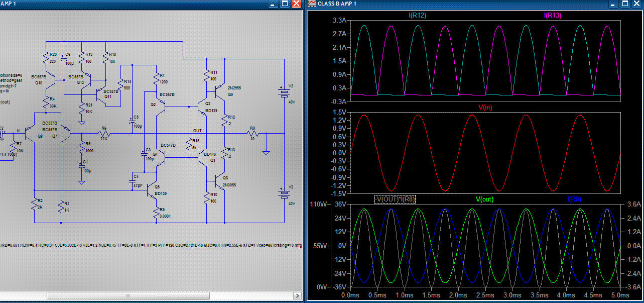Click the R5 1000 resistor label

88,147
